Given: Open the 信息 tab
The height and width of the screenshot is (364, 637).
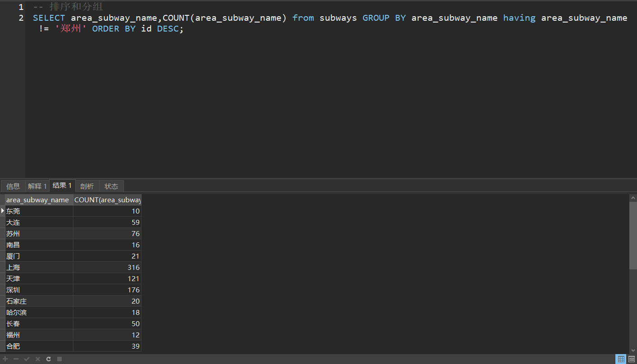Looking at the screenshot, I should coord(13,186).
